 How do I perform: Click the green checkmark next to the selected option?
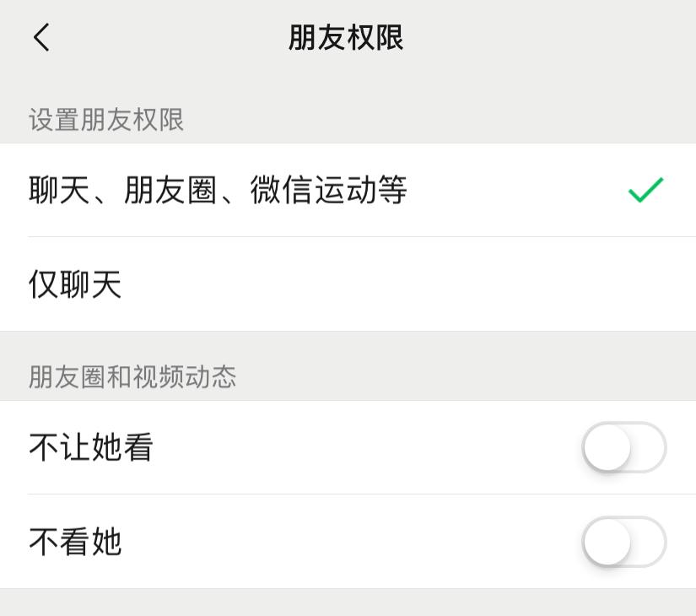[x=645, y=191]
